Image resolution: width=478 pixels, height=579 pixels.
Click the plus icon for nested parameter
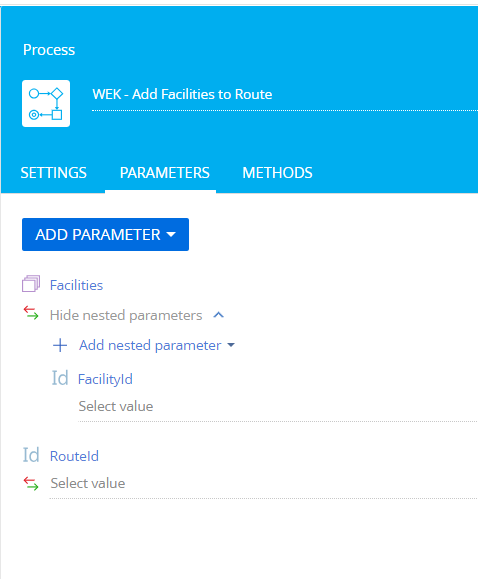pos(60,346)
